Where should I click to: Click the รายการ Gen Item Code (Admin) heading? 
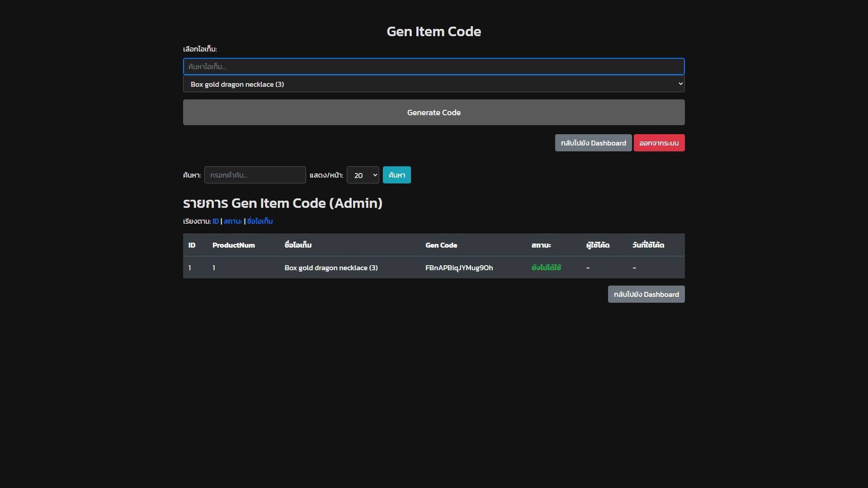pos(283,203)
